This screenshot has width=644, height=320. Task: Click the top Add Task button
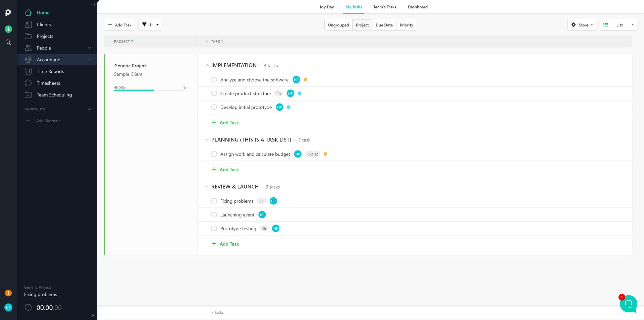coord(120,25)
